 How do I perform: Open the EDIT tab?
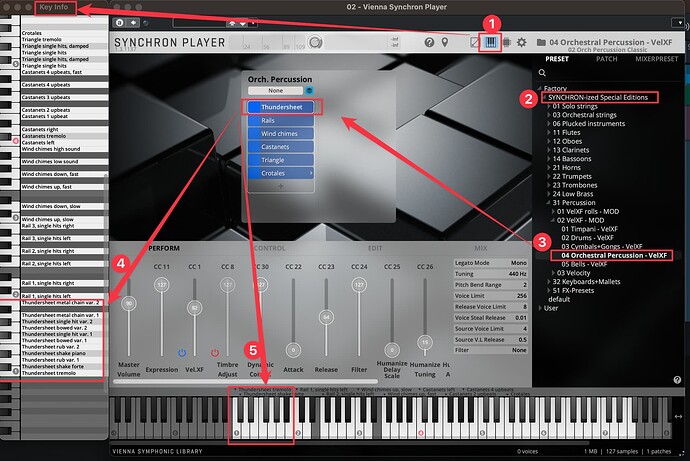tap(374, 248)
